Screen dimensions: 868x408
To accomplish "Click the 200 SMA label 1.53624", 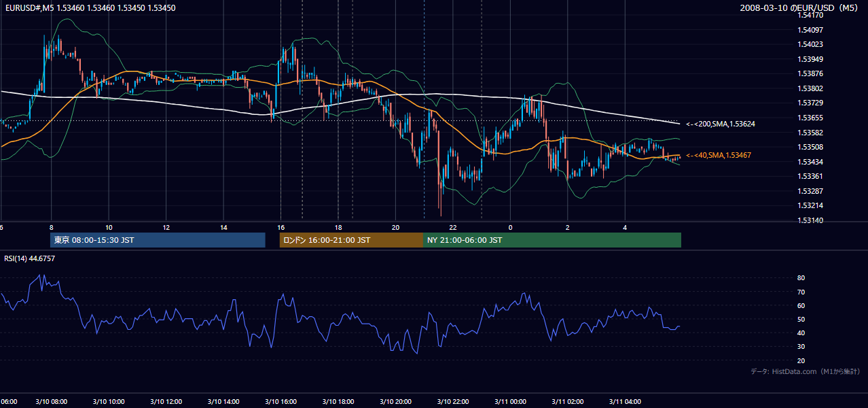I will tap(721, 124).
